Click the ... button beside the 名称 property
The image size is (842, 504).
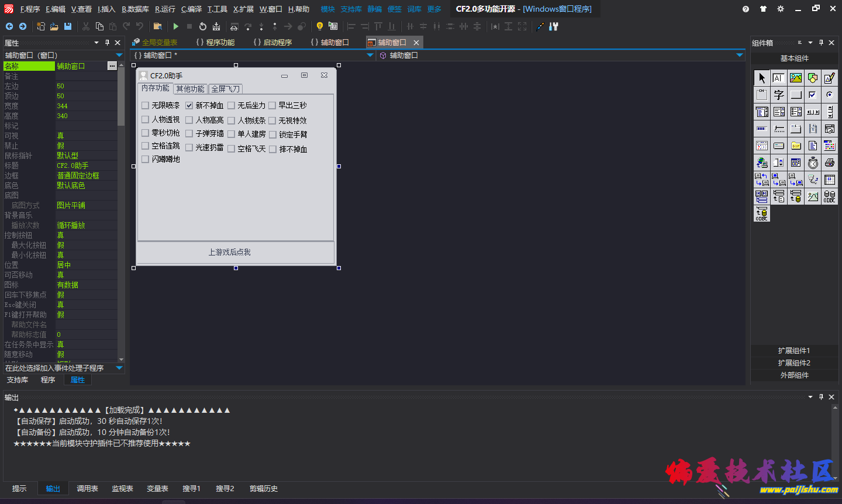(x=112, y=67)
